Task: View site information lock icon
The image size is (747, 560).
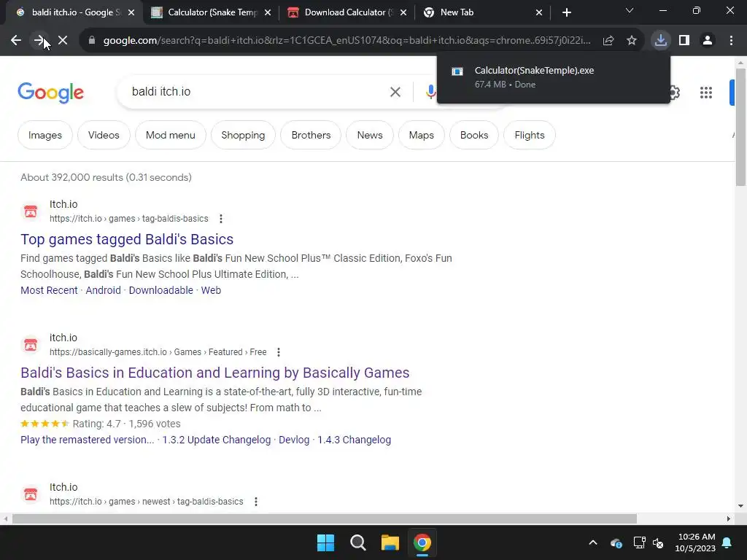Action: [91, 41]
